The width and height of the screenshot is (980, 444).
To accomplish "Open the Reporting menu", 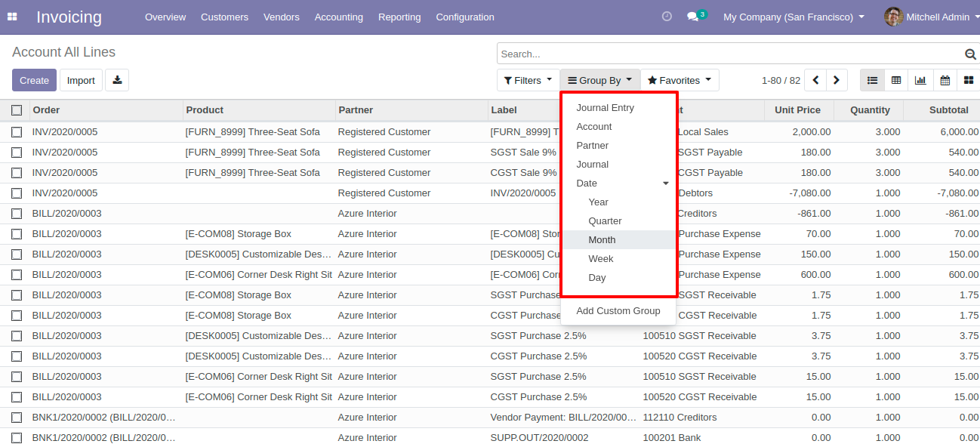I will (x=399, y=17).
